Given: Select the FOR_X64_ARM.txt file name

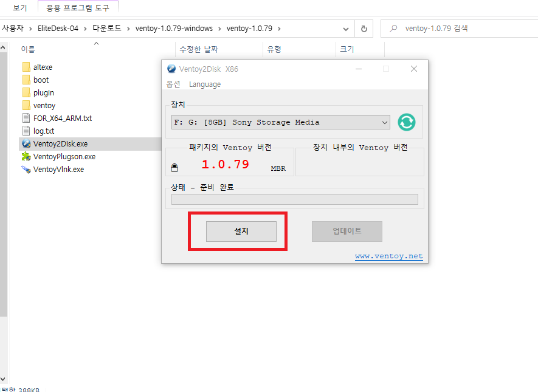Looking at the screenshot, I should 63,119.
